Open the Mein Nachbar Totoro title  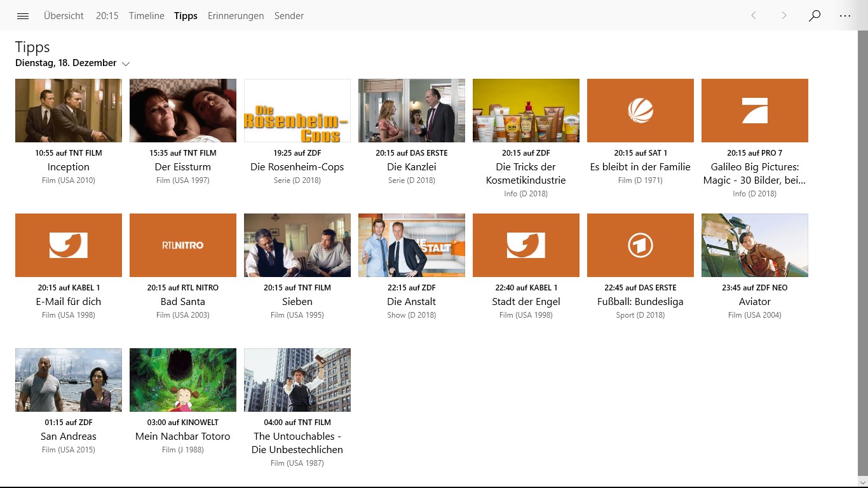pos(183,437)
